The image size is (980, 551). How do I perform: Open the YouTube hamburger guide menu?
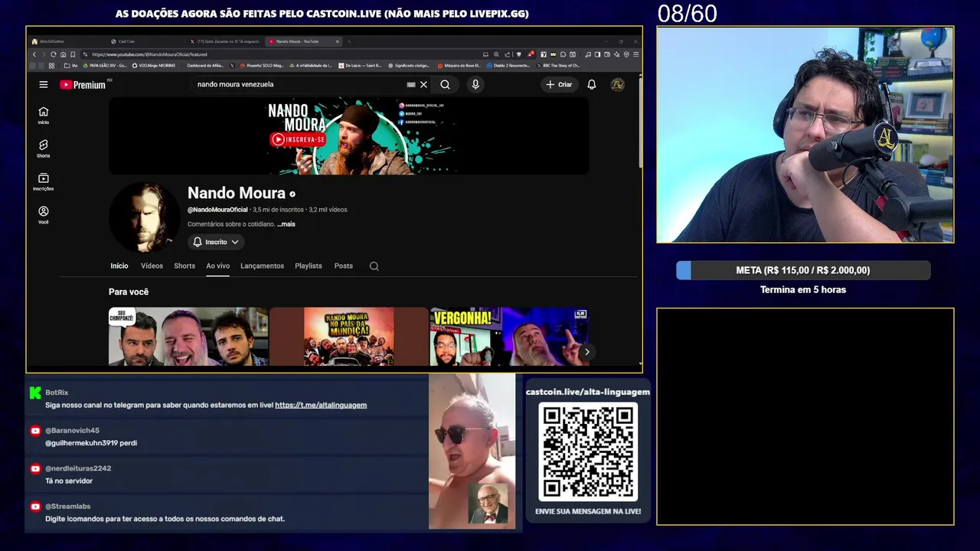pyautogui.click(x=44, y=85)
